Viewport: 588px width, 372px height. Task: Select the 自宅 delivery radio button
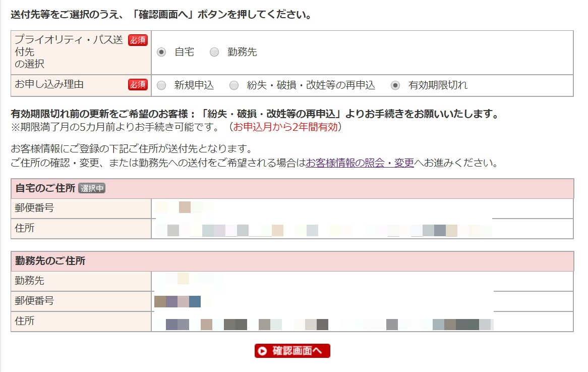coord(161,52)
